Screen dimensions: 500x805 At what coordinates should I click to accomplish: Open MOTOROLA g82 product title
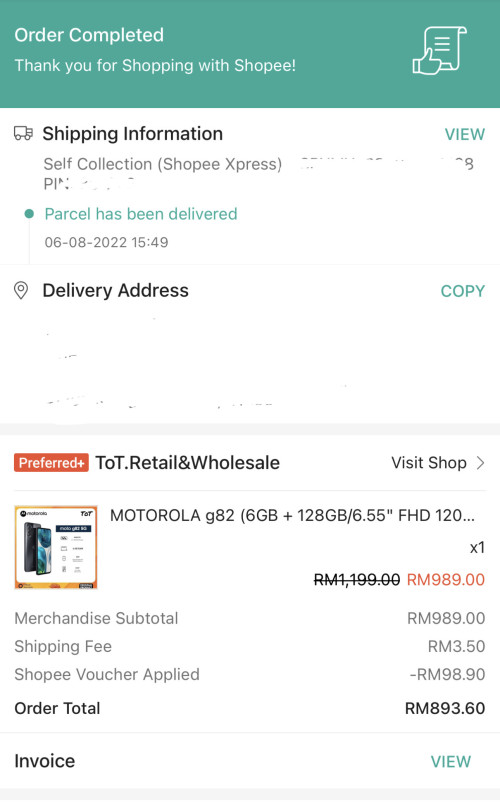tap(292, 515)
